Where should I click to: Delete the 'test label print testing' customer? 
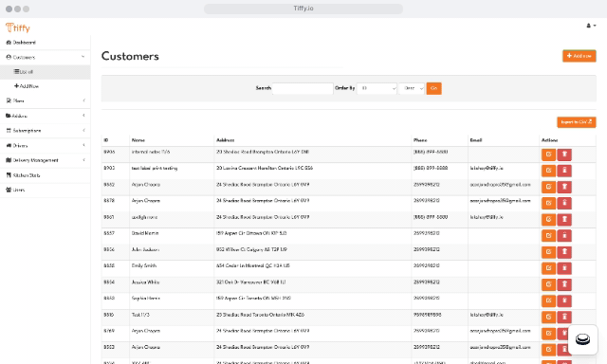click(564, 171)
